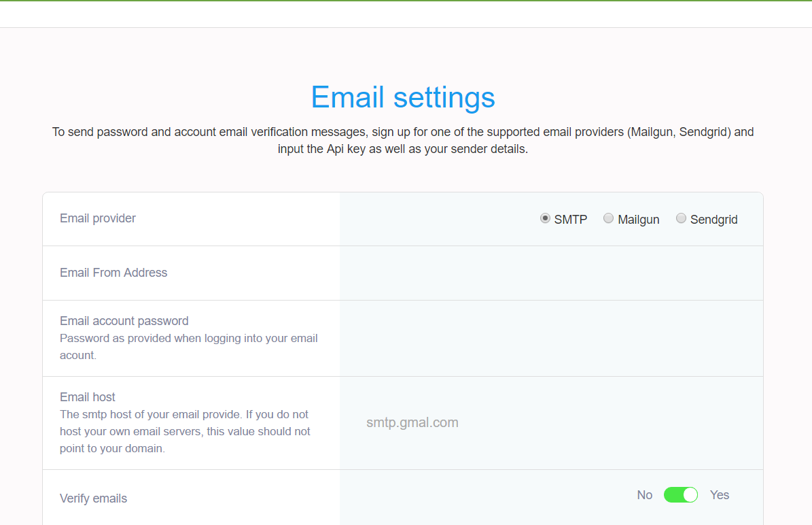The height and width of the screenshot is (525, 812).
Task: Click the smtp.gmal.com host input
Action: click(x=552, y=423)
